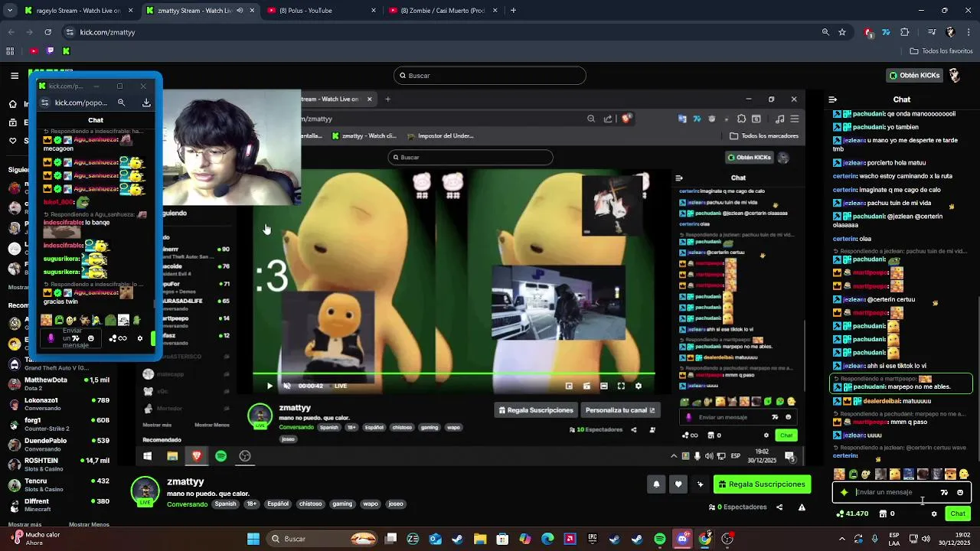Follow the channel with the heart icon
The height and width of the screenshot is (551, 980).
point(678,484)
